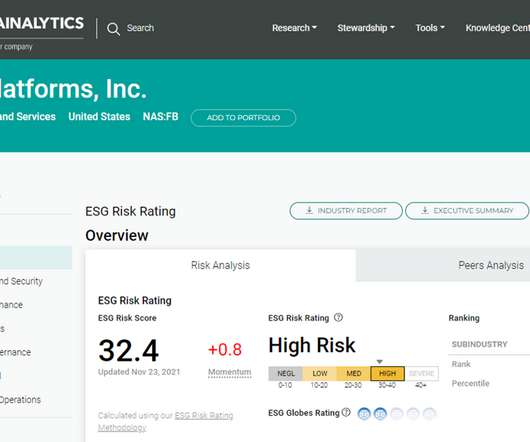The image size is (530, 442).
Task: Click the United States country label
Action: point(99,117)
